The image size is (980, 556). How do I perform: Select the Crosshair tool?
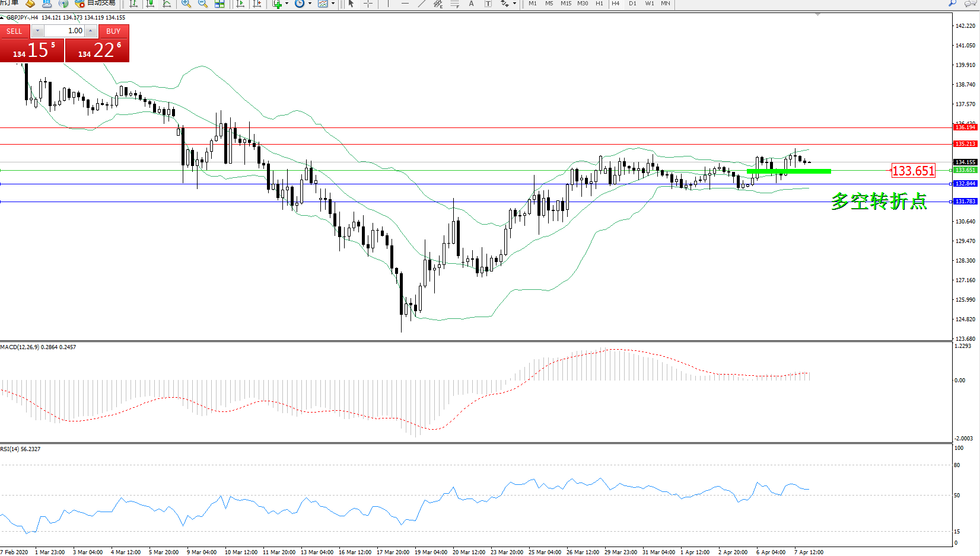click(x=368, y=4)
